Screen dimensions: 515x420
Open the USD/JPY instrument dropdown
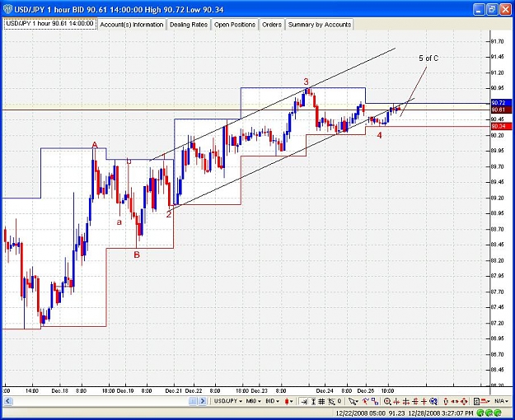pyautogui.click(x=228, y=401)
